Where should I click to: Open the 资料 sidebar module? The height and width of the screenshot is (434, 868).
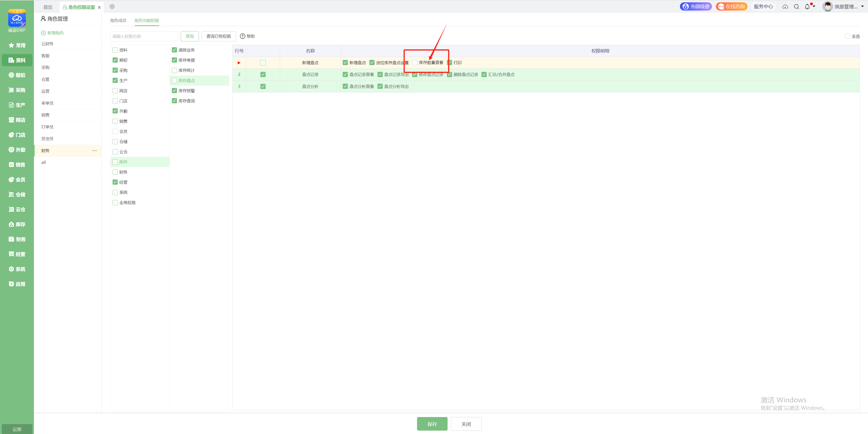tap(17, 60)
